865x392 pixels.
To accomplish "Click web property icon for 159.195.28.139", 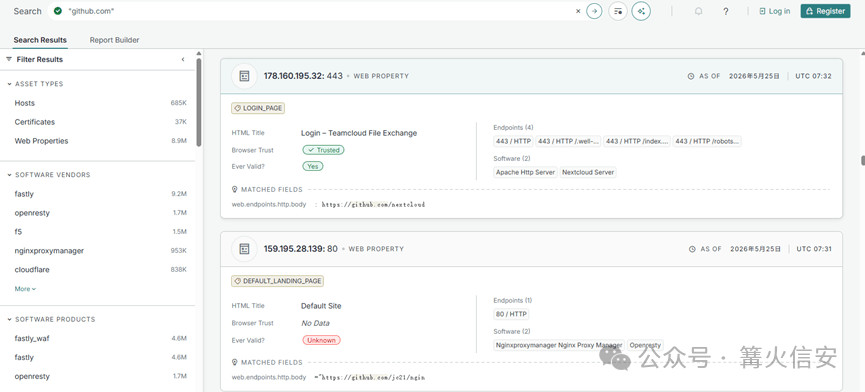I will pos(244,249).
